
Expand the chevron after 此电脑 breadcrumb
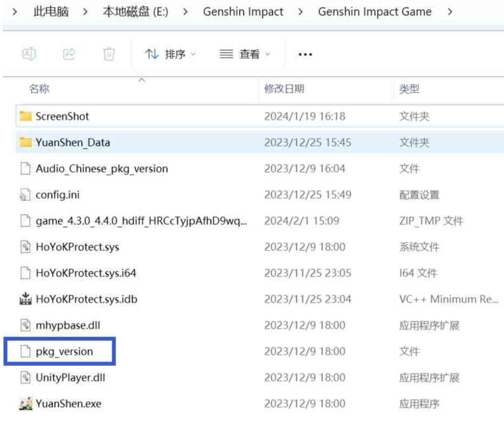tap(85, 12)
